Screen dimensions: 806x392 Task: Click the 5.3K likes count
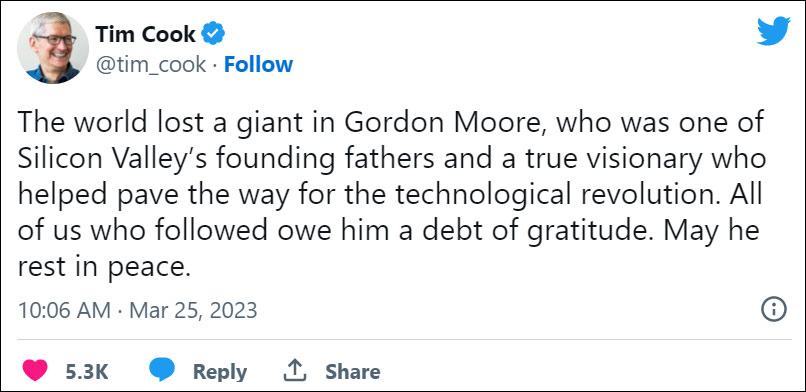point(87,371)
